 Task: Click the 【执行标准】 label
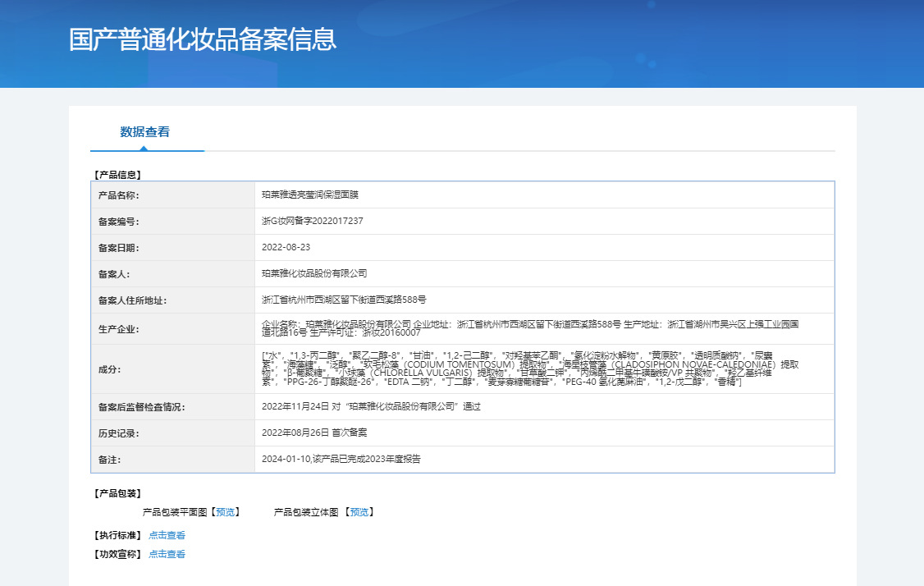point(117,535)
